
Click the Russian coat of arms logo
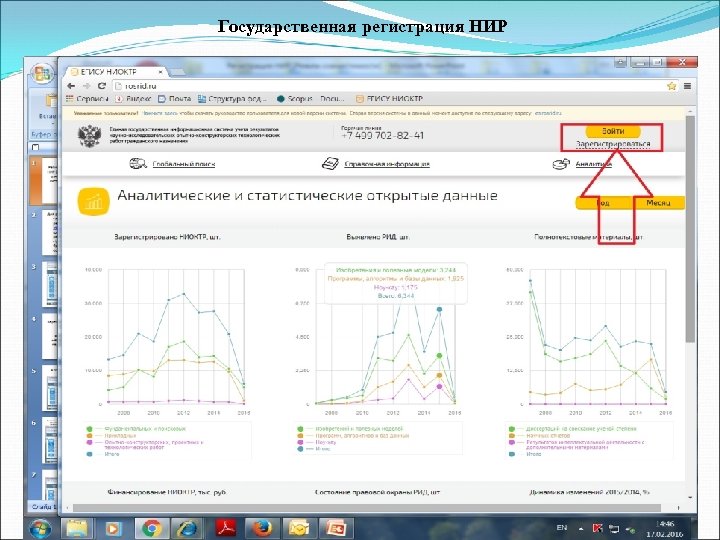click(90, 136)
